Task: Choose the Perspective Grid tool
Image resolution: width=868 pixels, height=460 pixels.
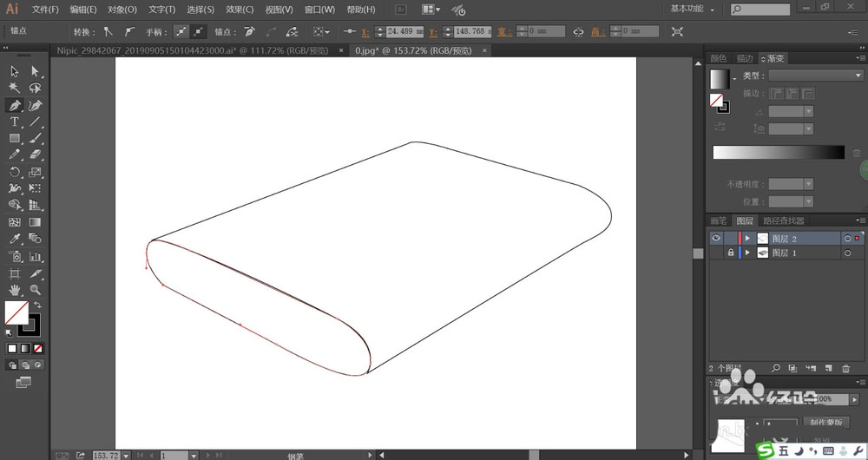Action: pyautogui.click(x=36, y=206)
